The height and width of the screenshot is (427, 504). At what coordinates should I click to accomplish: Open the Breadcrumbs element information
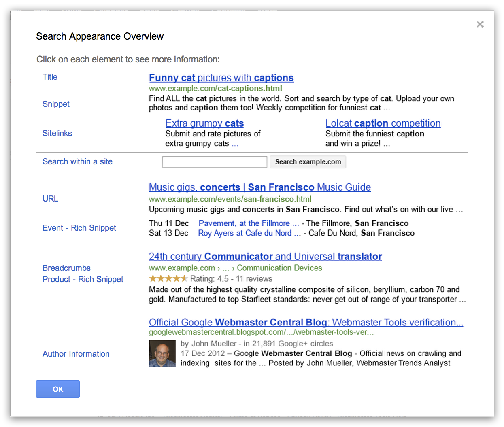66,268
